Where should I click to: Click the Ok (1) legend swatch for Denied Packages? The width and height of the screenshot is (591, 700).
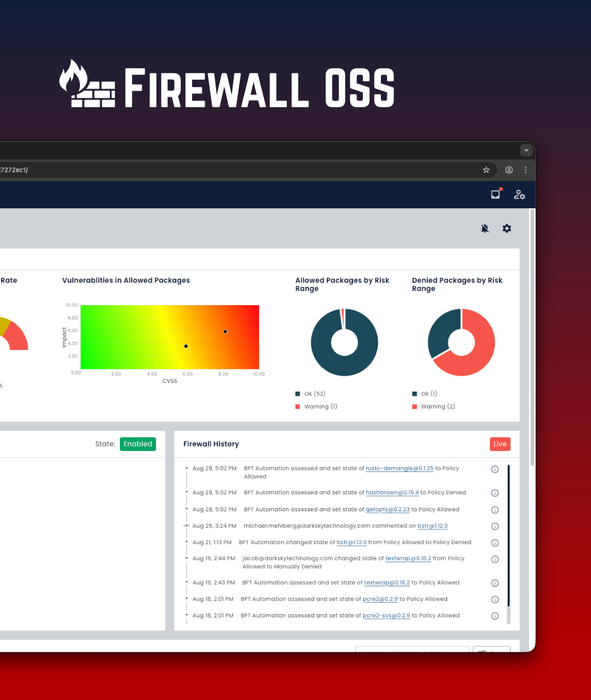coord(414,394)
